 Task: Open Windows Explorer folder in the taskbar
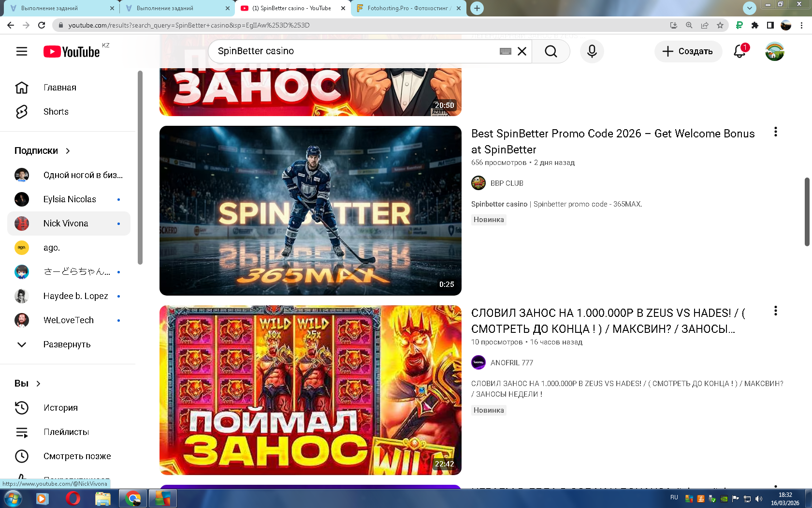click(102, 498)
